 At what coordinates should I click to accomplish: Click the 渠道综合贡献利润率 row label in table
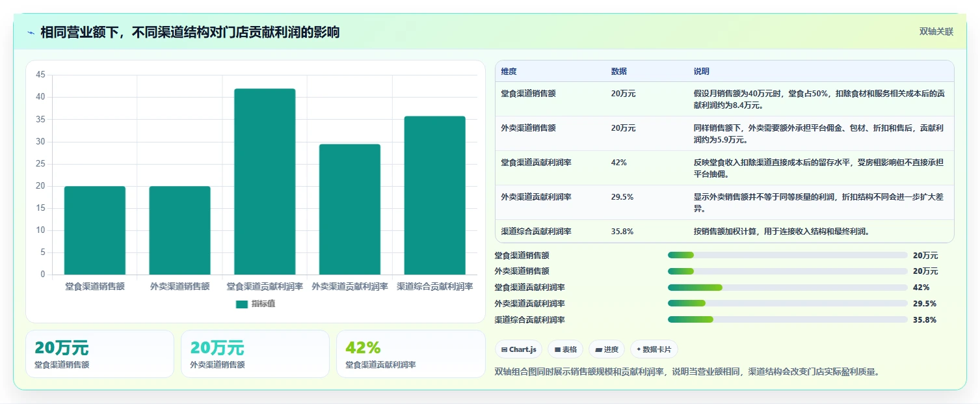tap(536, 232)
